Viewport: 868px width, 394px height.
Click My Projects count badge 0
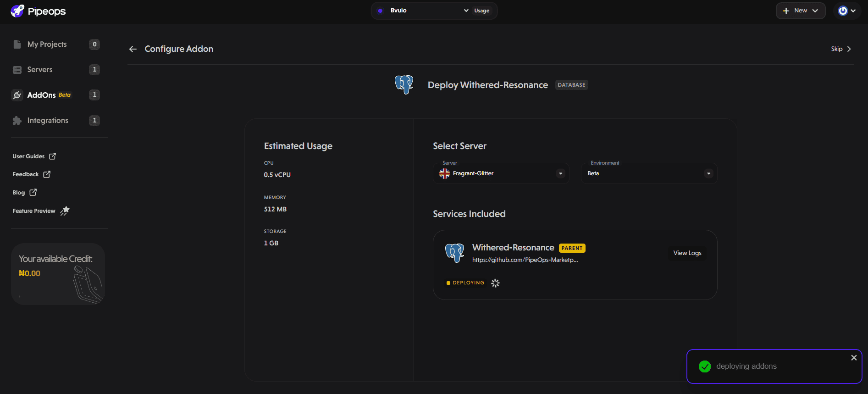tap(94, 44)
